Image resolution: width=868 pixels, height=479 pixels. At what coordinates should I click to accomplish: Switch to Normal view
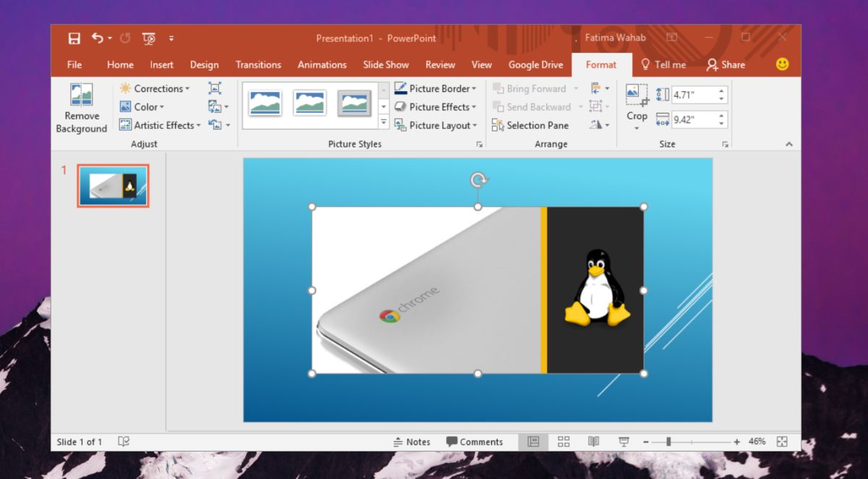pyautogui.click(x=533, y=441)
